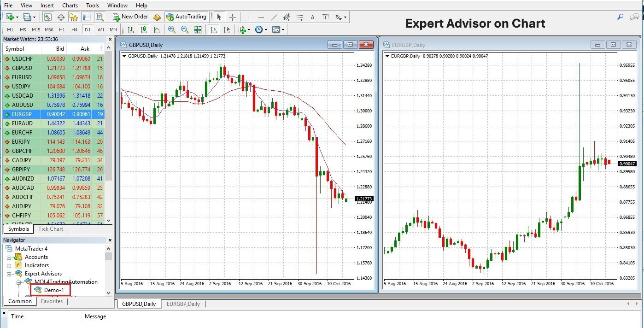Click the zoom in magnifier icon
The height and width of the screenshot is (328, 644).
(x=172, y=29)
